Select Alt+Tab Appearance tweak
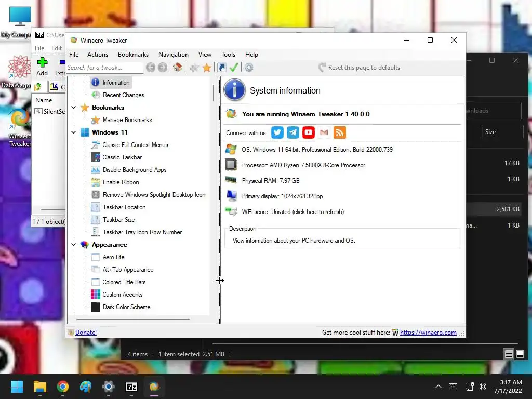Image resolution: width=532 pixels, height=399 pixels. click(x=128, y=270)
